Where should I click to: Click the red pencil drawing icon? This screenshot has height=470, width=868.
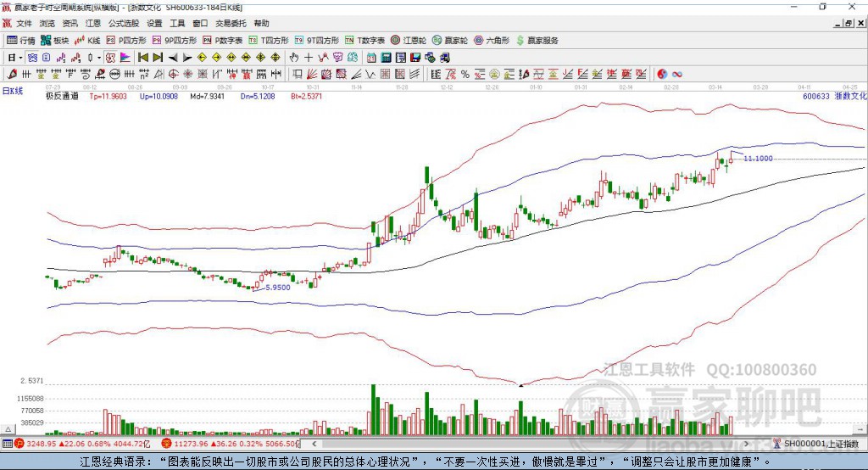pos(12,74)
